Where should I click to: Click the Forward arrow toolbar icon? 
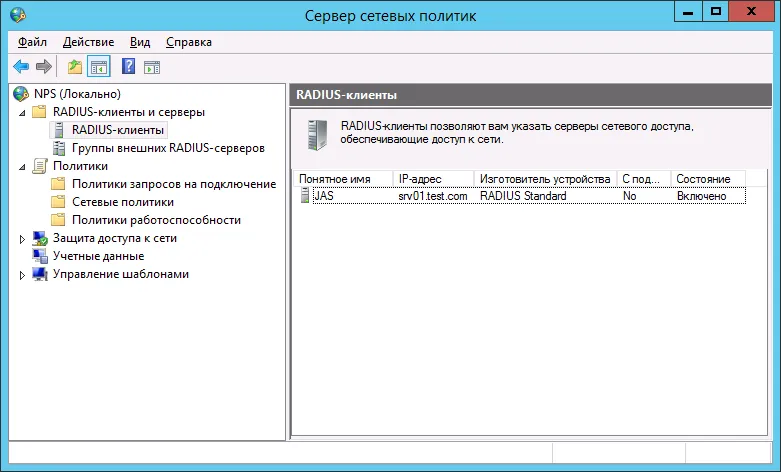pyautogui.click(x=44, y=66)
